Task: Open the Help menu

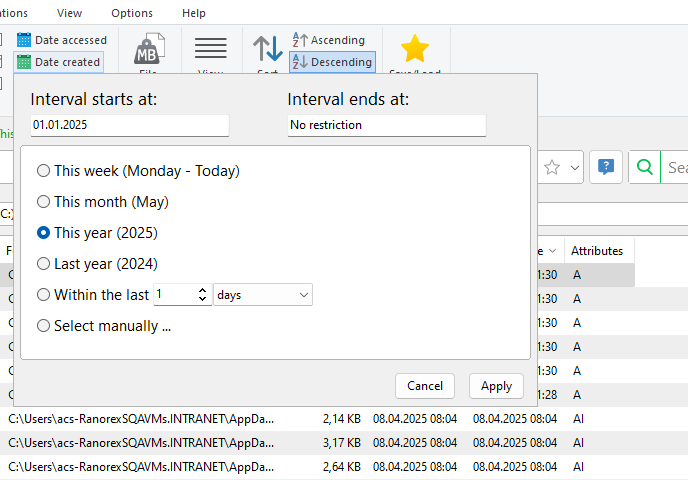Action: pos(194,13)
